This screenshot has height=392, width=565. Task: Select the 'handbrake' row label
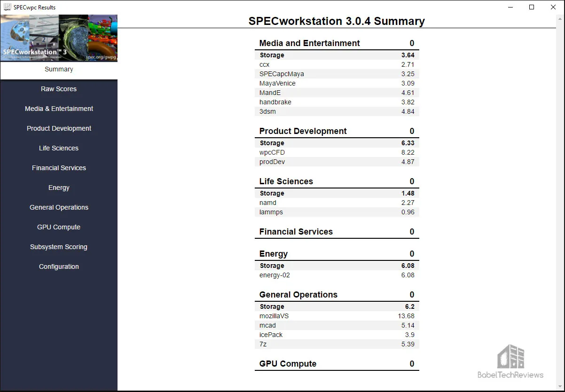pyautogui.click(x=275, y=102)
